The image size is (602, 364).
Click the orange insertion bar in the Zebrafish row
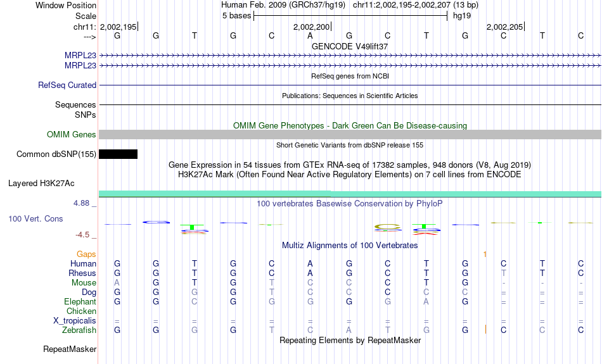tap(485, 329)
